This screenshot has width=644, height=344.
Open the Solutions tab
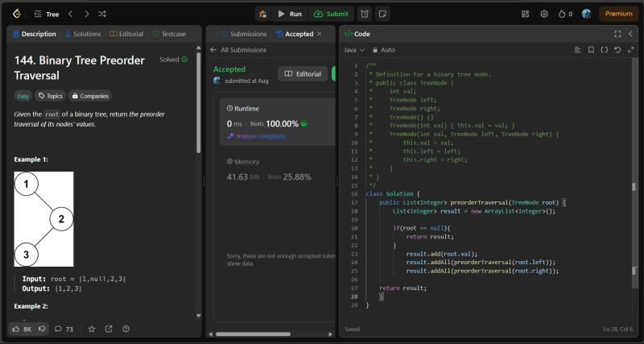tap(83, 34)
